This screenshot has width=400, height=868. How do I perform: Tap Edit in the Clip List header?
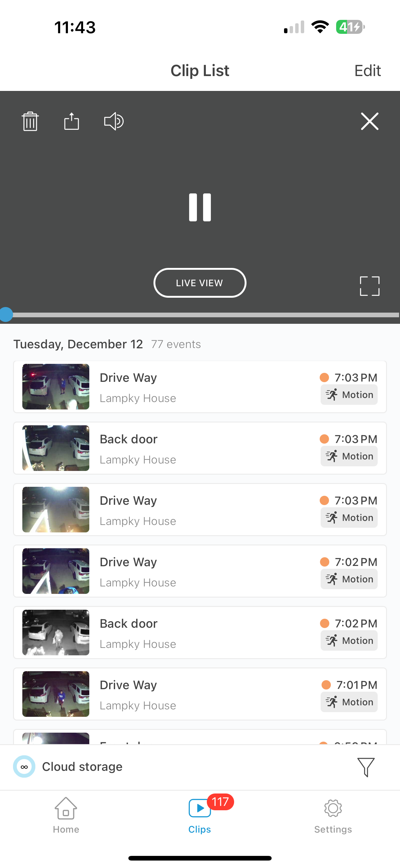[x=367, y=71]
